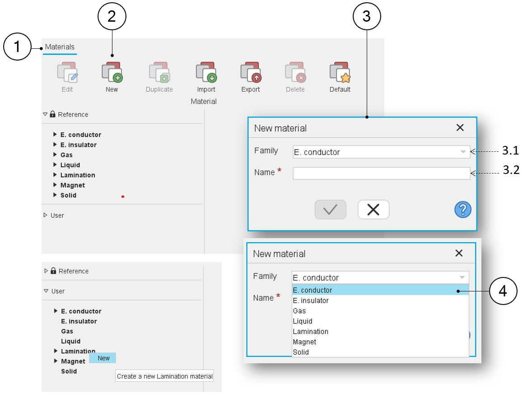Click the Edit material icon
Image resolution: width=532 pixels, height=394 pixels.
point(68,72)
